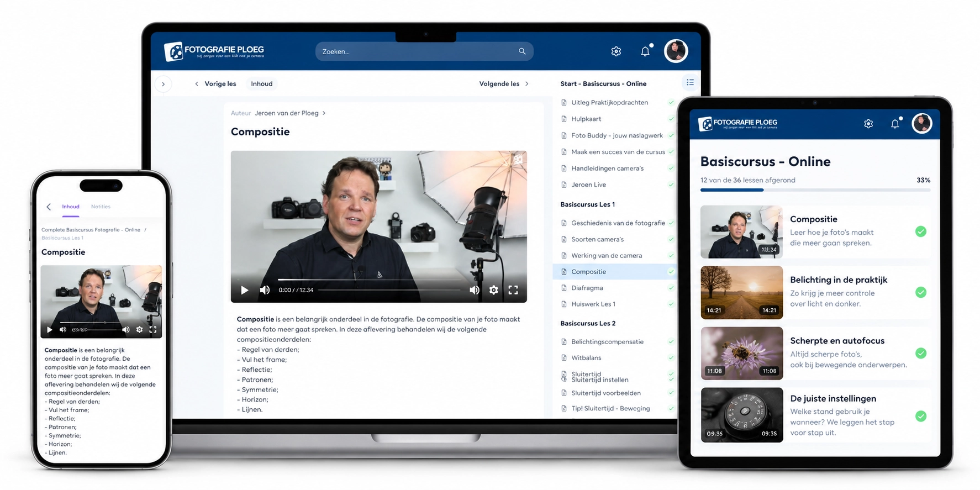Viewport: 980px width, 490px height.
Task: Open the phone video player settings gear
Action: pyautogui.click(x=139, y=330)
